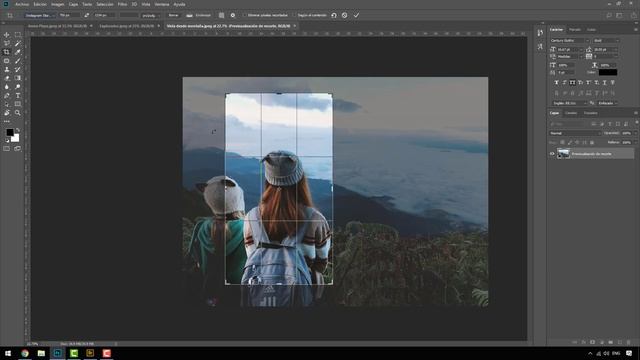This screenshot has height=360, width=640.
Task: Select the Magic Wand tool
Action: tap(18, 43)
